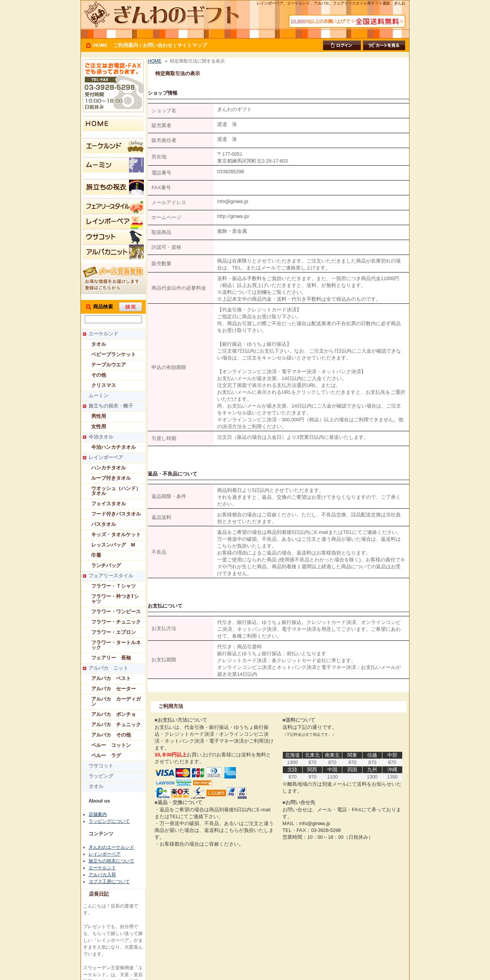Open the ログイン button
This screenshot has height=980, width=490.
click(x=342, y=45)
